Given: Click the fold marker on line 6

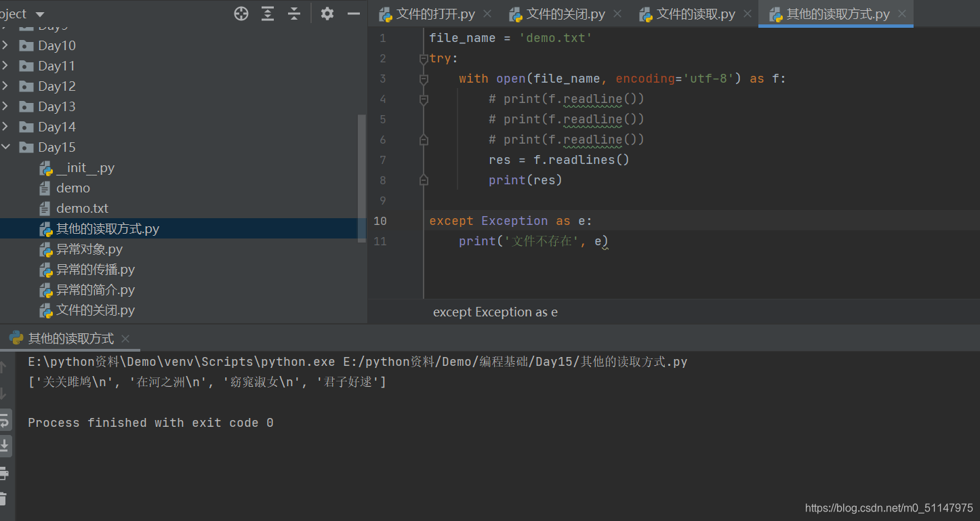Looking at the screenshot, I should 424,140.
